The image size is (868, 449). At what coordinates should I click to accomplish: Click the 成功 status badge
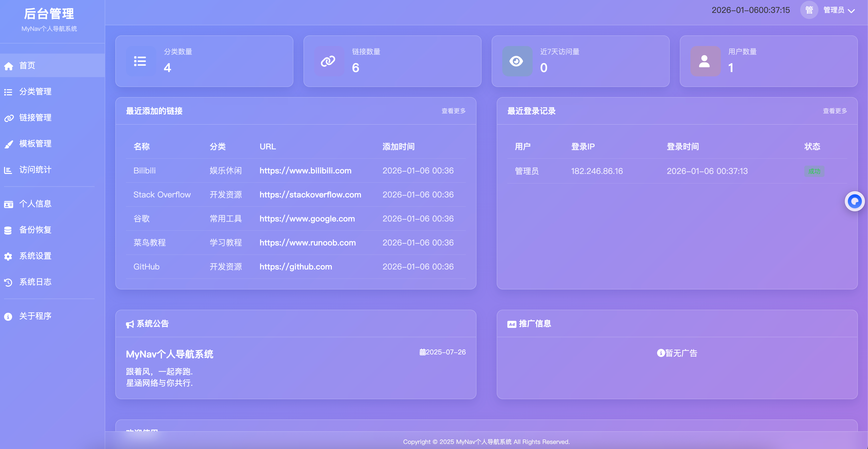coord(814,171)
